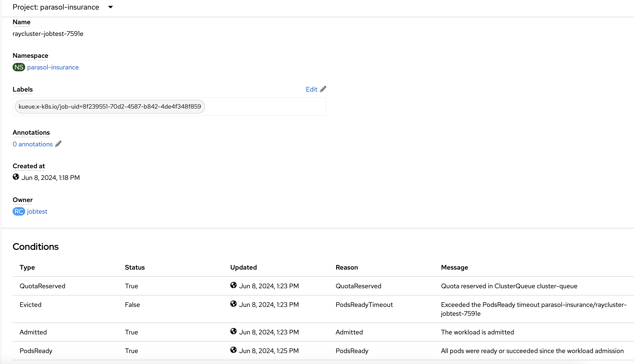The image size is (634, 364).
Task: Click the globe icon beside Created at date
Action: tap(16, 177)
